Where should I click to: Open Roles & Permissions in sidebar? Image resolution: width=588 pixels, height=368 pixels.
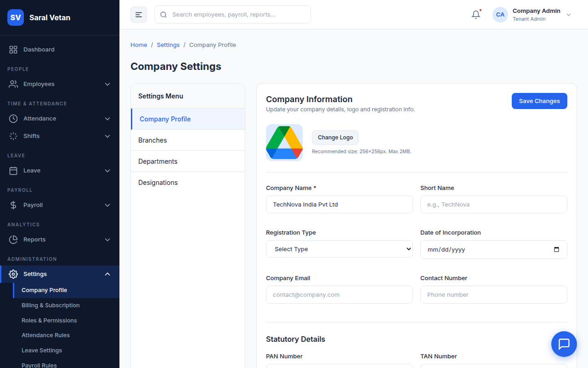click(66, 321)
